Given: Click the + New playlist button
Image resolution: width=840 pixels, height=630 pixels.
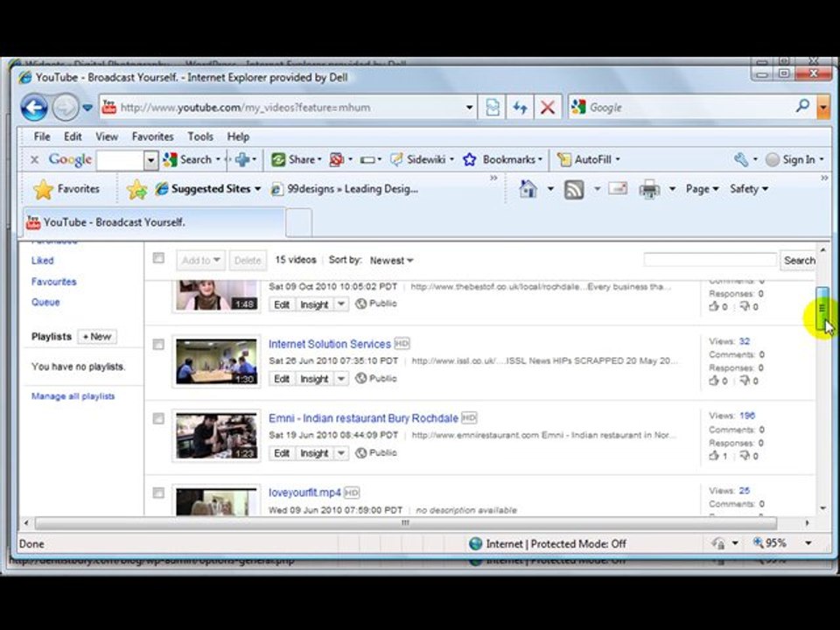Looking at the screenshot, I should pos(97,337).
